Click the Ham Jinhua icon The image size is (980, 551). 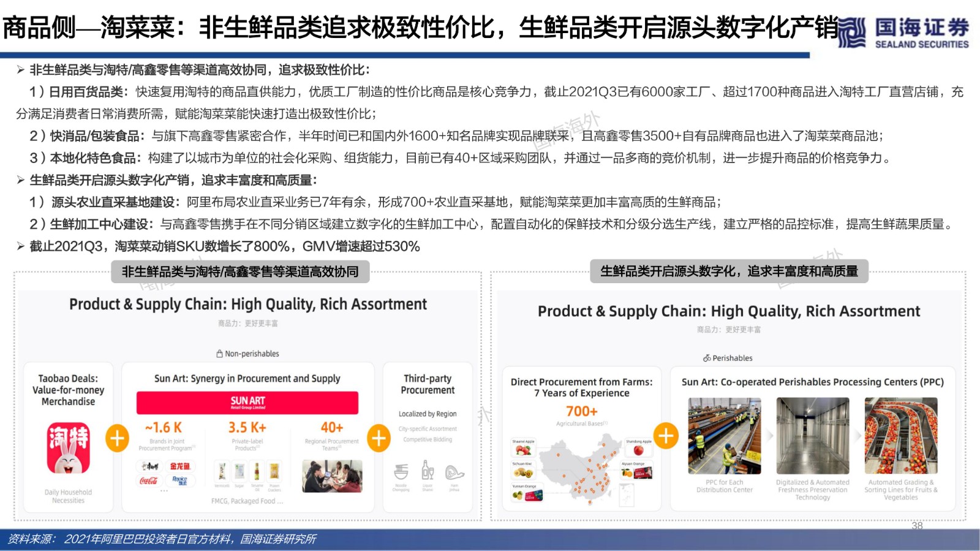click(454, 473)
